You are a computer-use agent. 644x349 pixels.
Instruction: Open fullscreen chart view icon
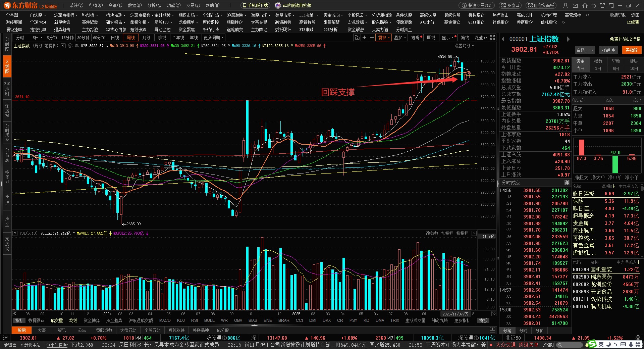tap(492, 38)
